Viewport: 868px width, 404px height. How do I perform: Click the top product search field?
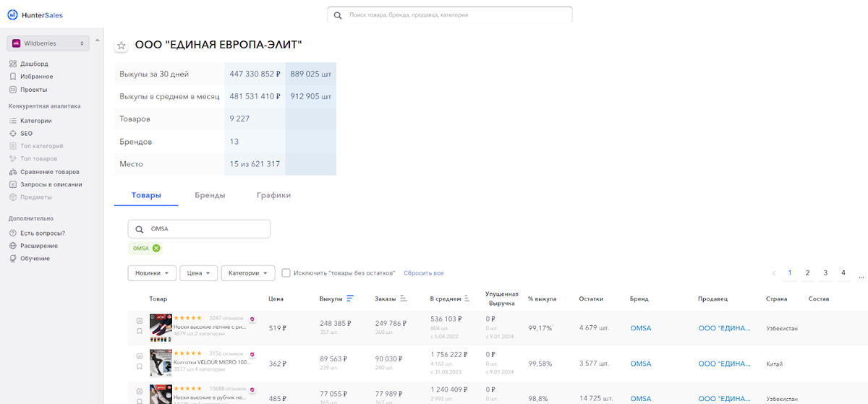click(x=449, y=14)
